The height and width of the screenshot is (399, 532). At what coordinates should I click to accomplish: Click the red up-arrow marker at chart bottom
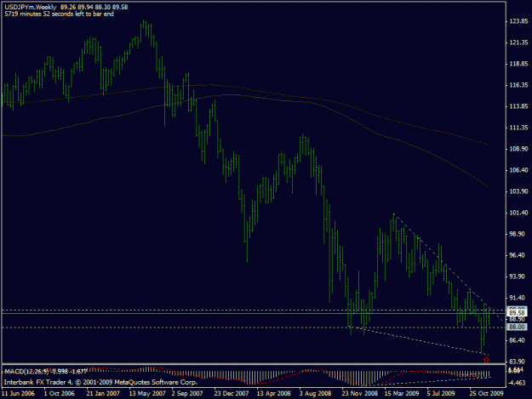(x=486, y=360)
